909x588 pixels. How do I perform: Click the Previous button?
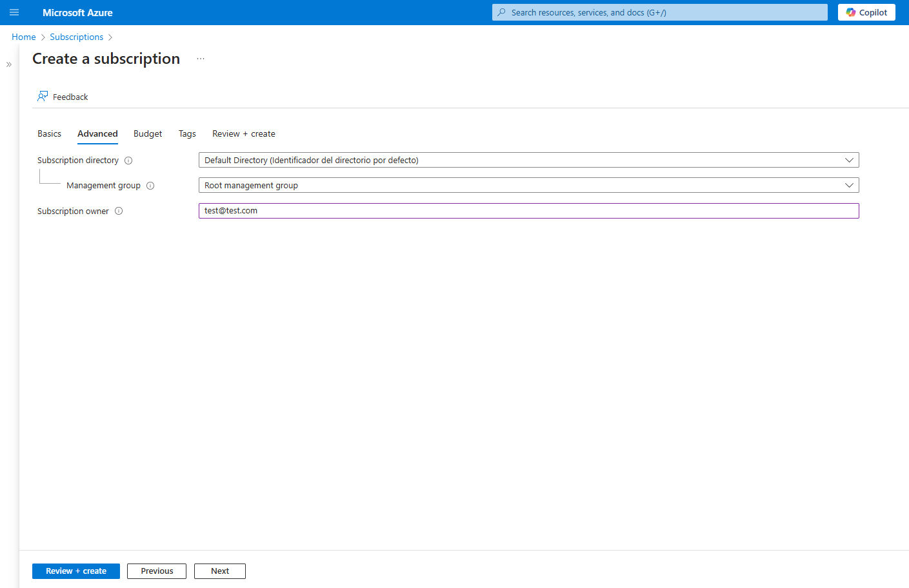coord(157,571)
